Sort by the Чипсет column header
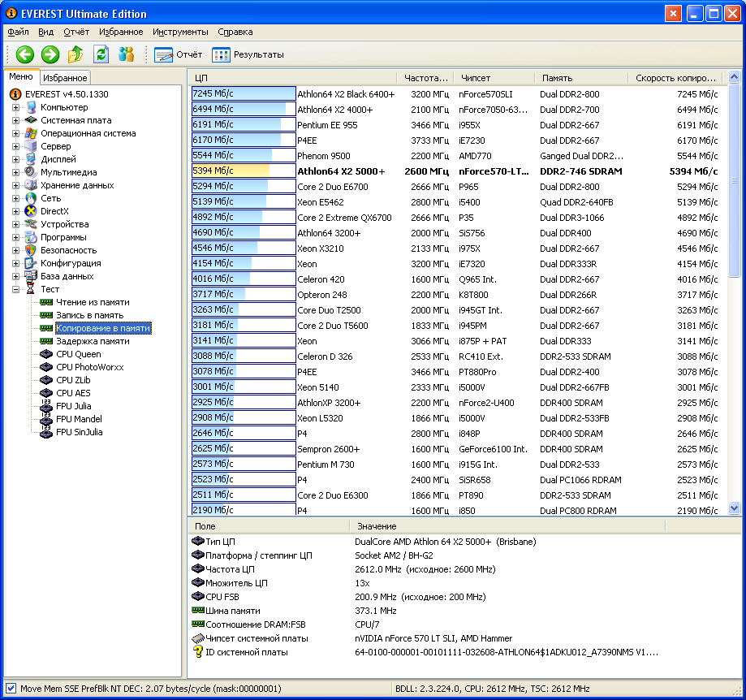This screenshot has width=746, height=700. 494,78
